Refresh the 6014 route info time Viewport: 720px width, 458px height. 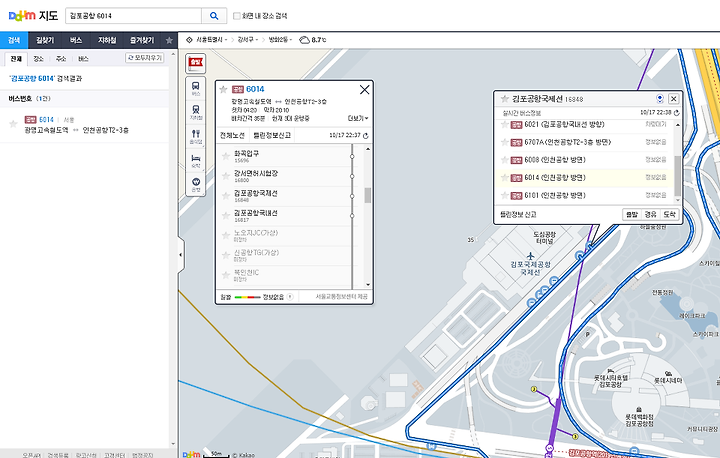click(x=366, y=136)
